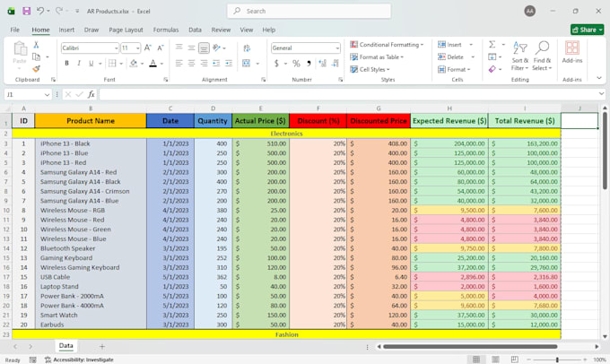Save the workbook with the Save icon
The image size is (610, 364).
pos(26,11)
